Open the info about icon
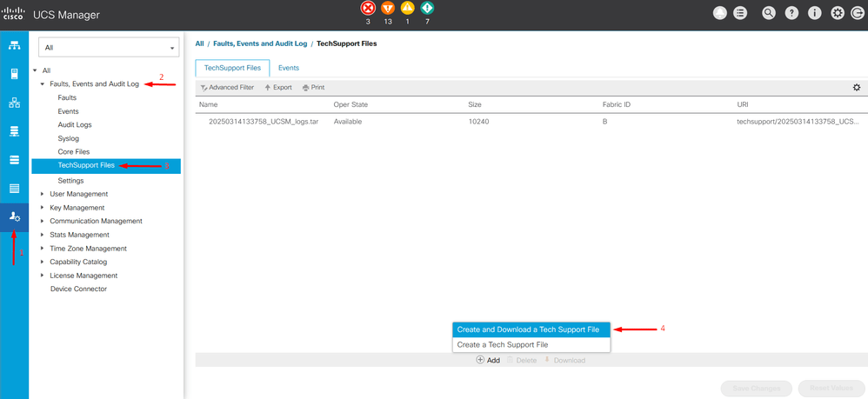Image resolution: width=868 pixels, height=399 pixels. [815, 14]
